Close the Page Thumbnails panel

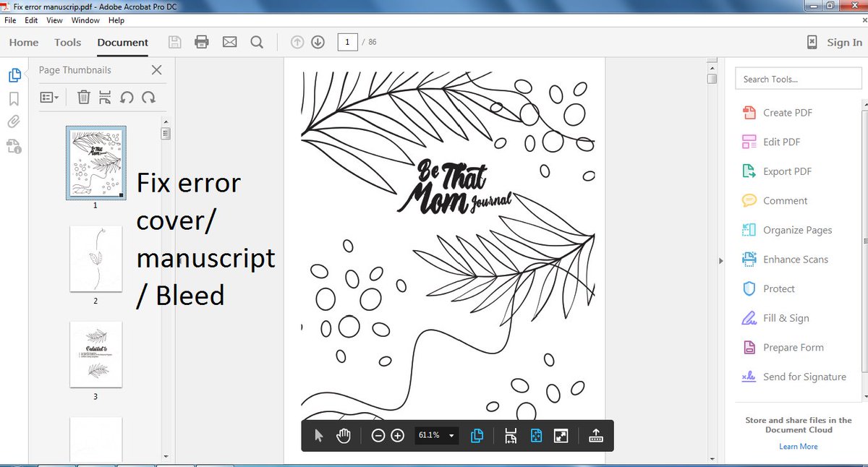coord(156,70)
